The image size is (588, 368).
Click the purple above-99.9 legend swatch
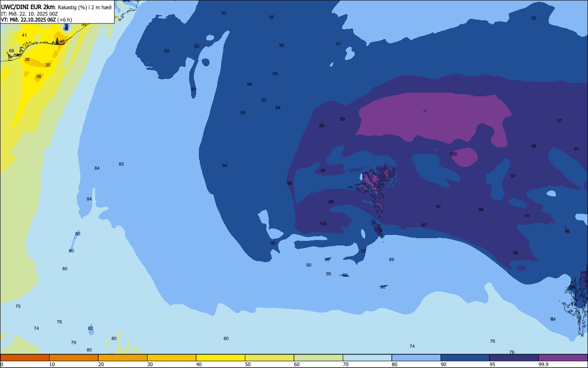pyautogui.click(x=563, y=358)
